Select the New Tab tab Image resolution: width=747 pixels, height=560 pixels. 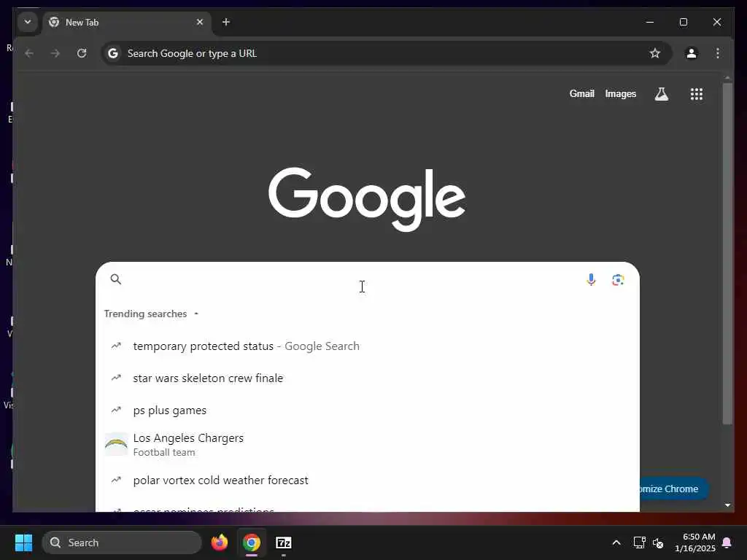tap(127, 23)
